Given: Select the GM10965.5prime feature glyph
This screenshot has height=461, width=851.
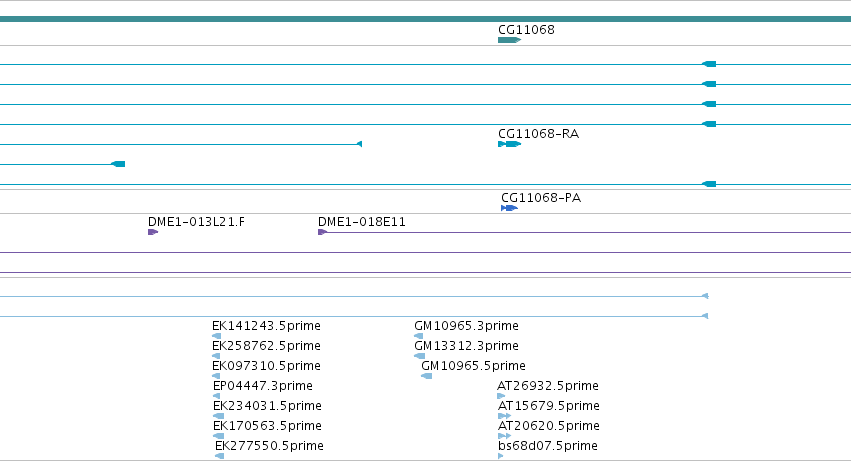Looking at the screenshot, I should [x=427, y=376].
